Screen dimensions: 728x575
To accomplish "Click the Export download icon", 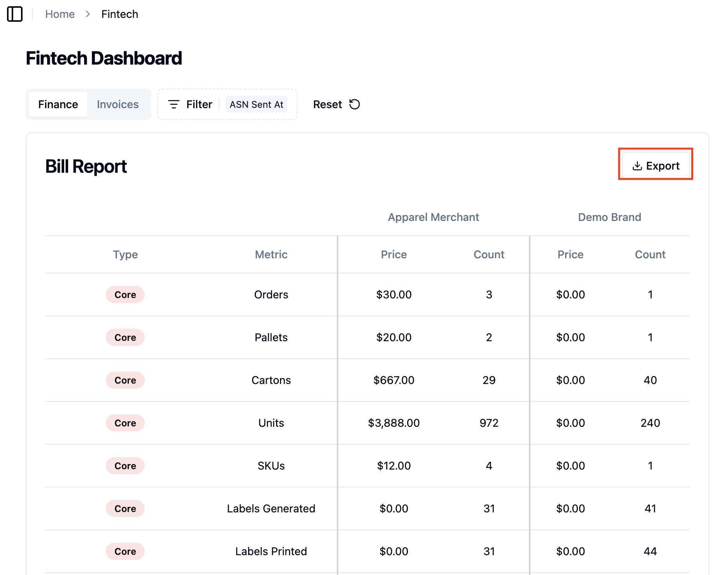I will 637,166.
